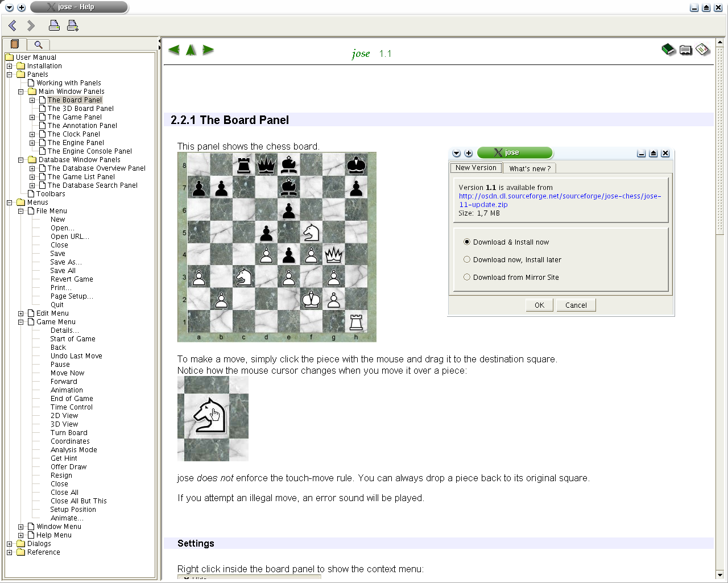Go forward with the toolbar forward arrow
Screen dimensions: 728x583
click(31, 26)
